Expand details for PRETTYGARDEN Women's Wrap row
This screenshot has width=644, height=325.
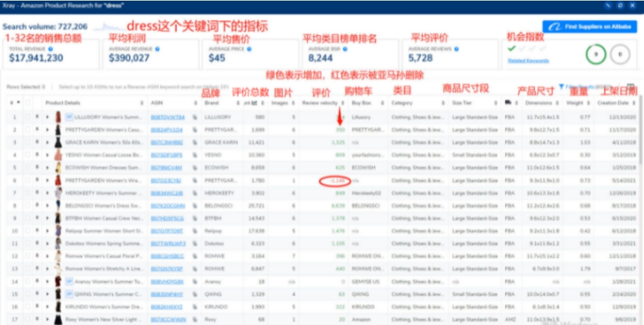click(x=47, y=180)
